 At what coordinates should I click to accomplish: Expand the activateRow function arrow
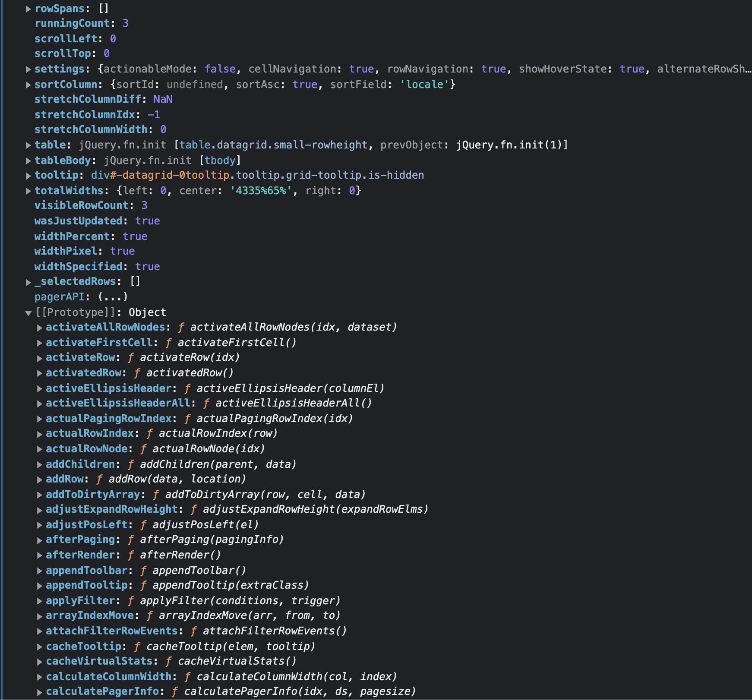click(x=40, y=358)
